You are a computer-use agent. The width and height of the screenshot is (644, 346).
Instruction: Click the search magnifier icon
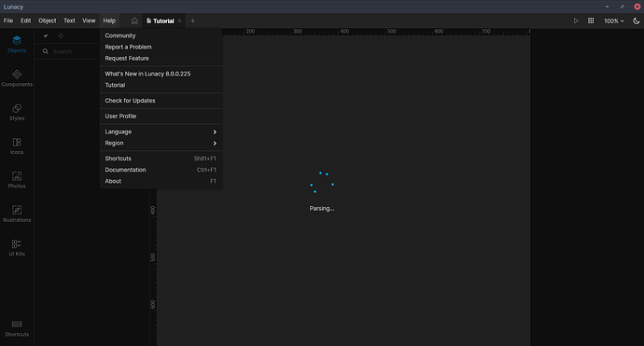tap(46, 51)
